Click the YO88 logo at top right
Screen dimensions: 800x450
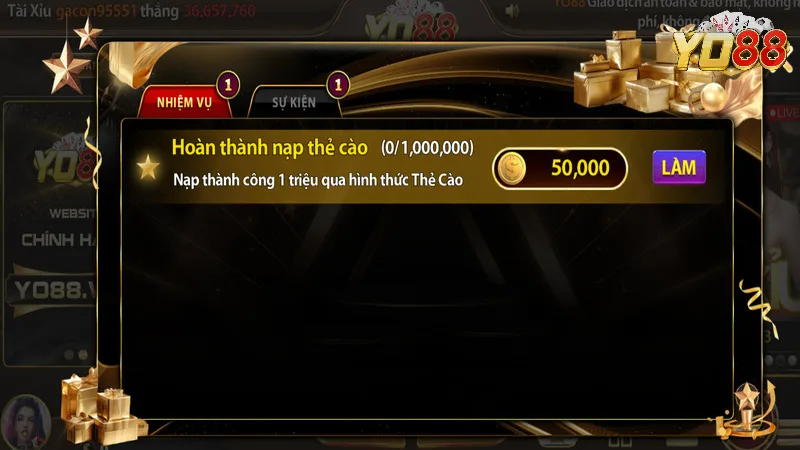pos(731,47)
